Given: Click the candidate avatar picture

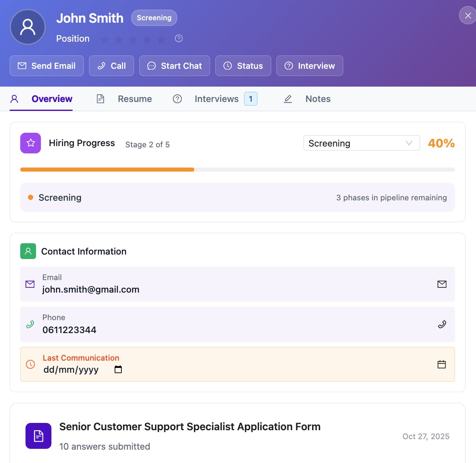Looking at the screenshot, I should coord(28,27).
